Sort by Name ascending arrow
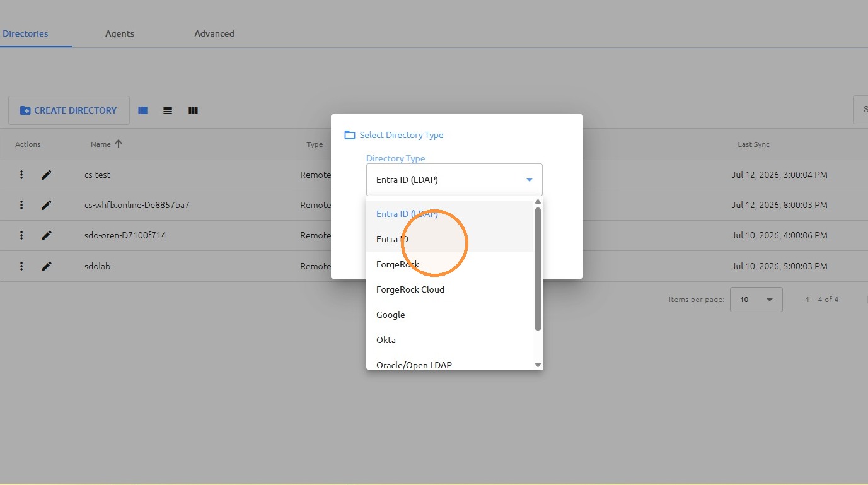The height and width of the screenshot is (485, 868). tap(119, 144)
